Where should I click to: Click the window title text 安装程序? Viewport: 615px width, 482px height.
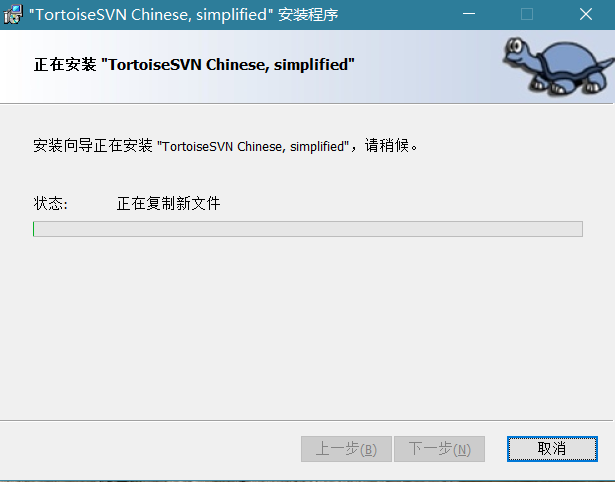click(x=308, y=15)
